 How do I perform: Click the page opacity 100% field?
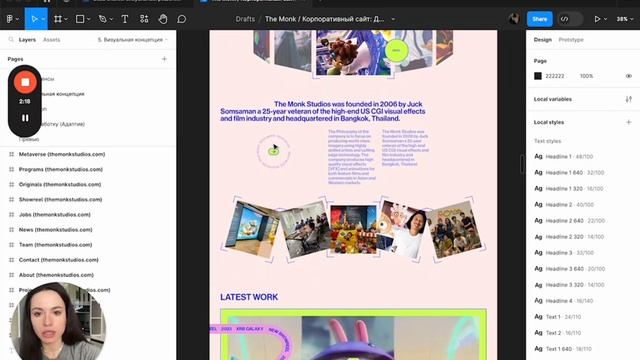(586, 76)
